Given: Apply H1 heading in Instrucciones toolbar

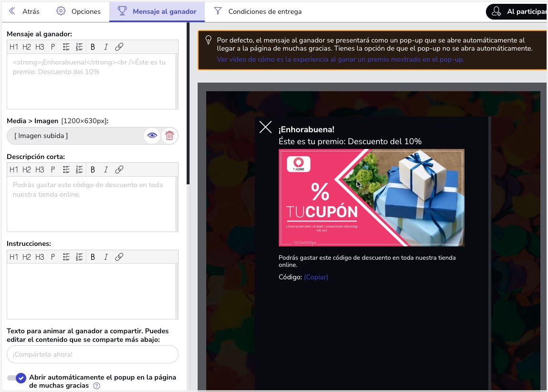Looking at the screenshot, I should click(13, 257).
